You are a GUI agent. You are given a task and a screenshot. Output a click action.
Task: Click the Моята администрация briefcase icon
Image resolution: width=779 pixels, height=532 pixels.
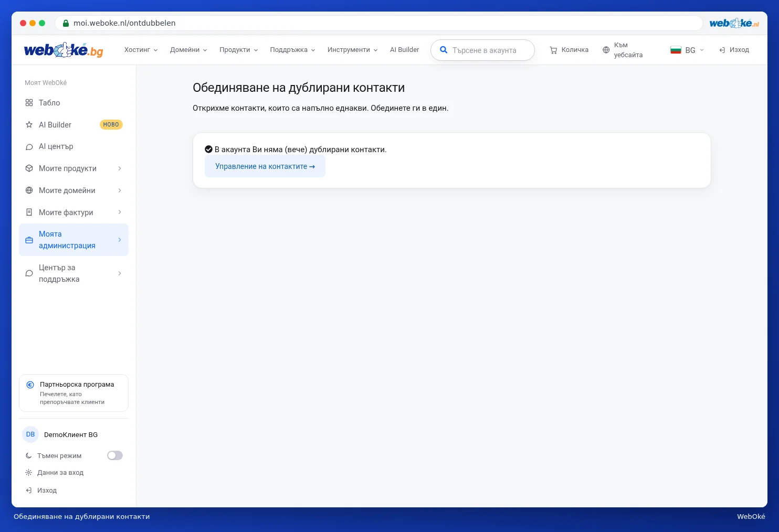coord(29,240)
